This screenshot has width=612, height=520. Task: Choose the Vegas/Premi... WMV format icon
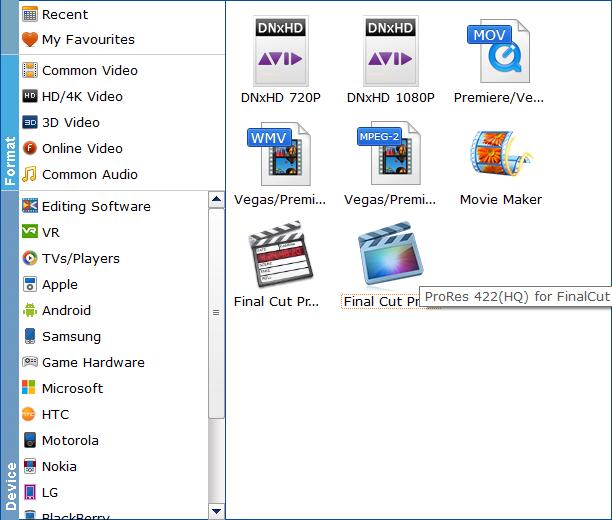(280, 154)
